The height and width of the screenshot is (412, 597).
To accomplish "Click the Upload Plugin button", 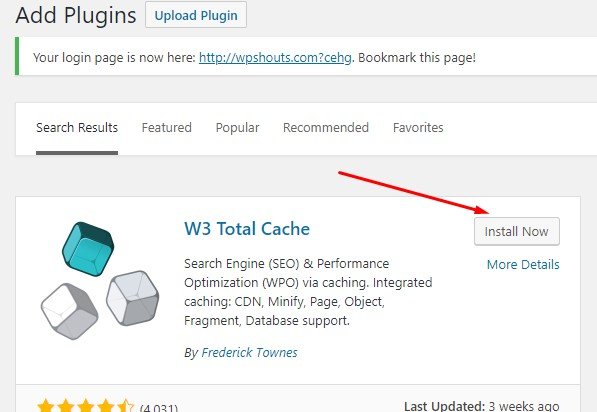I will pos(196,15).
